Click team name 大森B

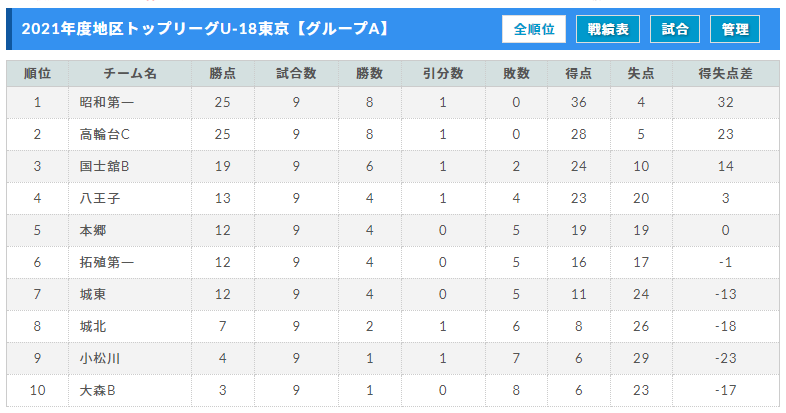coord(97,390)
